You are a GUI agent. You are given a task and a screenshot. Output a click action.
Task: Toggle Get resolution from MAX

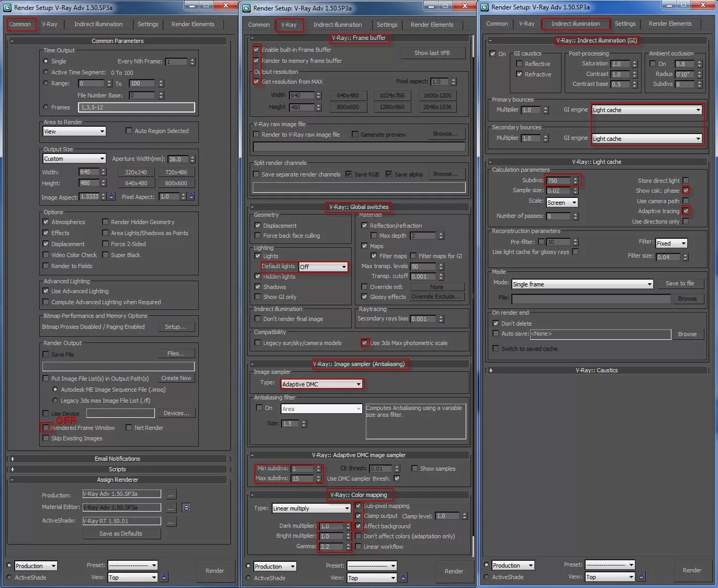256,81
